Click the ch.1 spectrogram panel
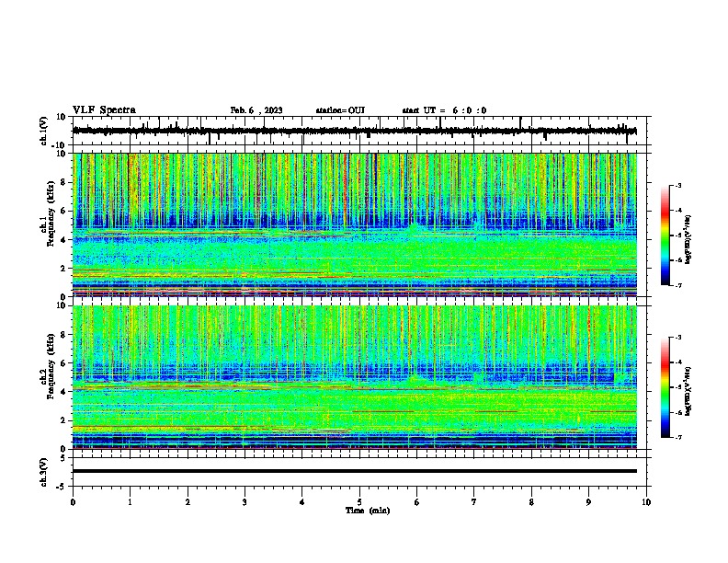The width and height of the screenshot is (728, 563). click(x=355, y=224)
